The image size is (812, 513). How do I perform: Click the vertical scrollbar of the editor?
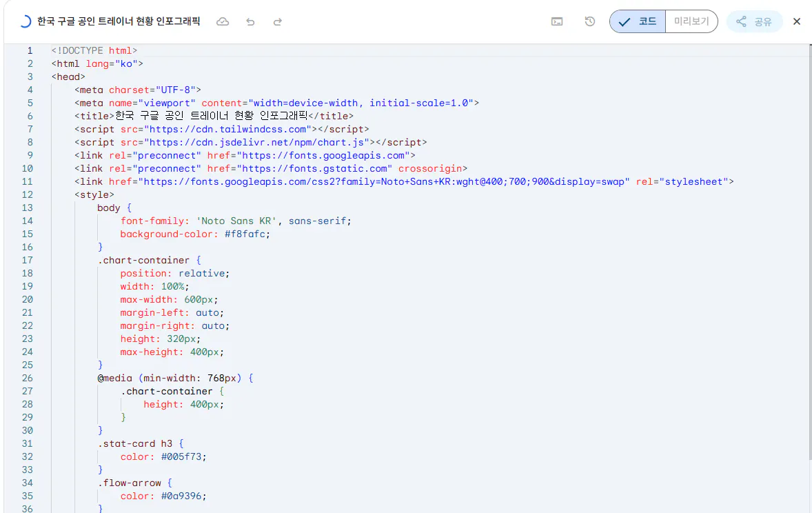(x=810, y=252)
